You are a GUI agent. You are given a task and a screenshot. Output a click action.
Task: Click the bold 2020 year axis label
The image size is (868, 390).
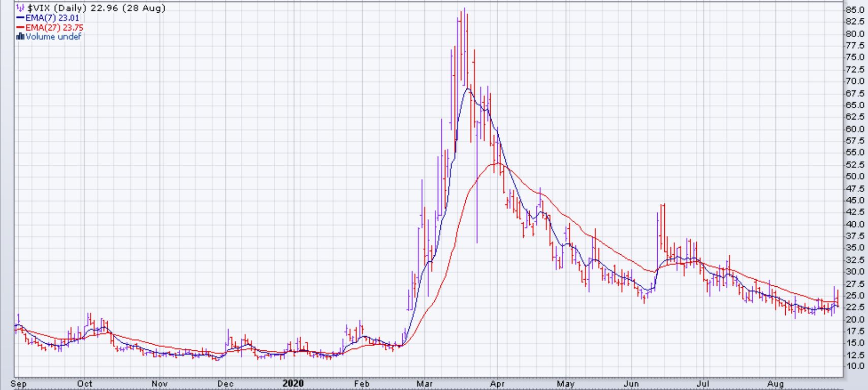click(x=293, y=384)
